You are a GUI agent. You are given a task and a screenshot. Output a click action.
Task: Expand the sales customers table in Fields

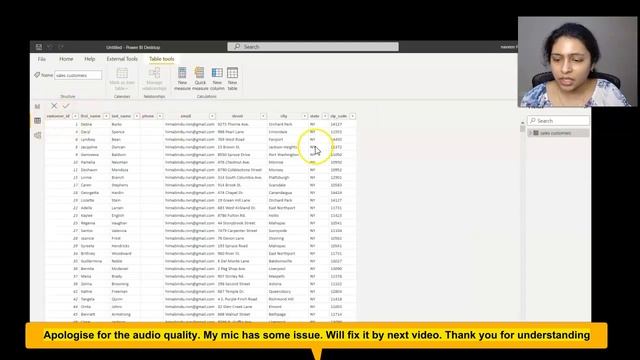coord(530,133)
